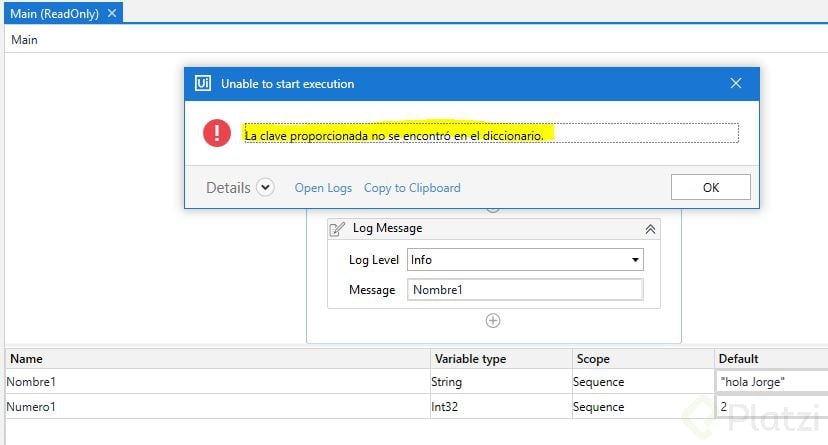
Task: Open Logs from the error dialog
Action: pos(323,188)
